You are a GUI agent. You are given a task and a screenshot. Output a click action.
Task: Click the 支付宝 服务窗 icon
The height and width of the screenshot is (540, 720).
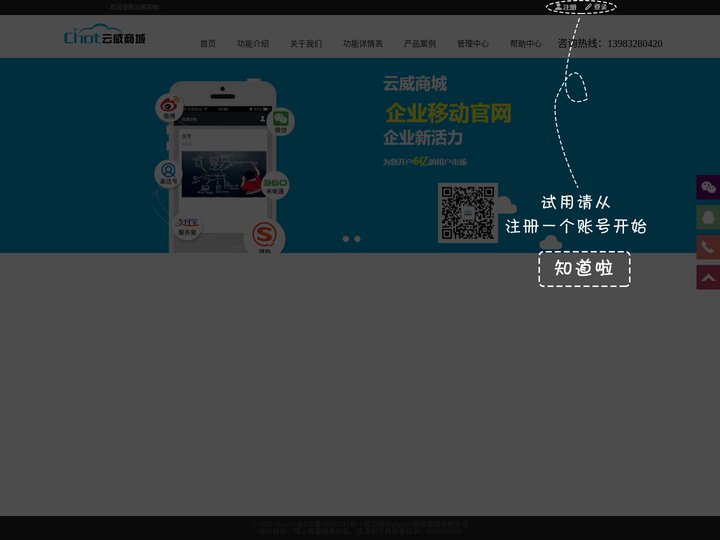pyautogui.click(x=187, y=226)
